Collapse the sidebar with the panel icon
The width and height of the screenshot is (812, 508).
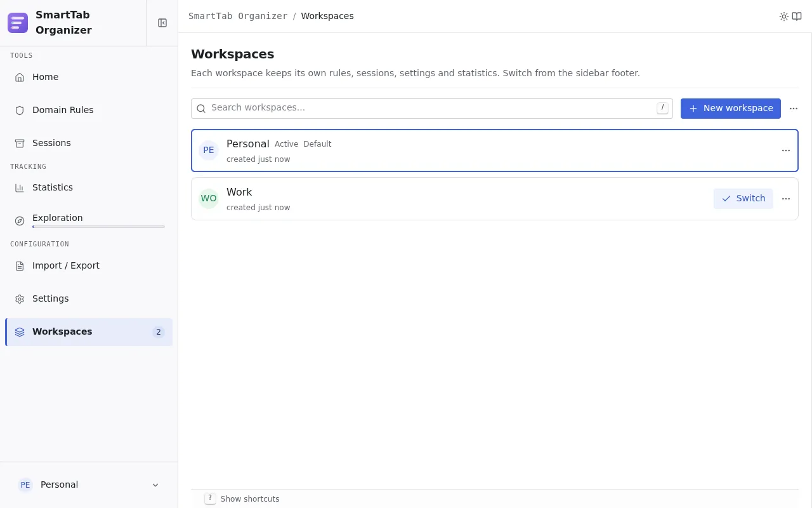[162, 23]
